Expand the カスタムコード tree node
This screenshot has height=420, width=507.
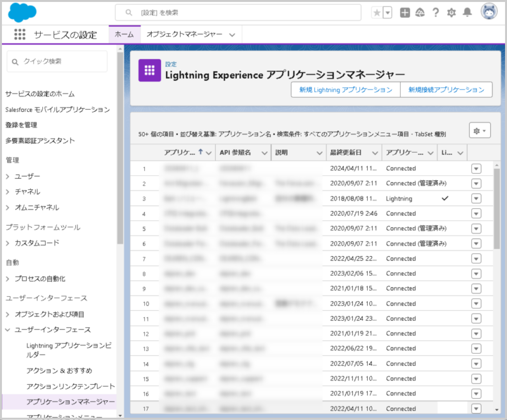tap(7, 243)
